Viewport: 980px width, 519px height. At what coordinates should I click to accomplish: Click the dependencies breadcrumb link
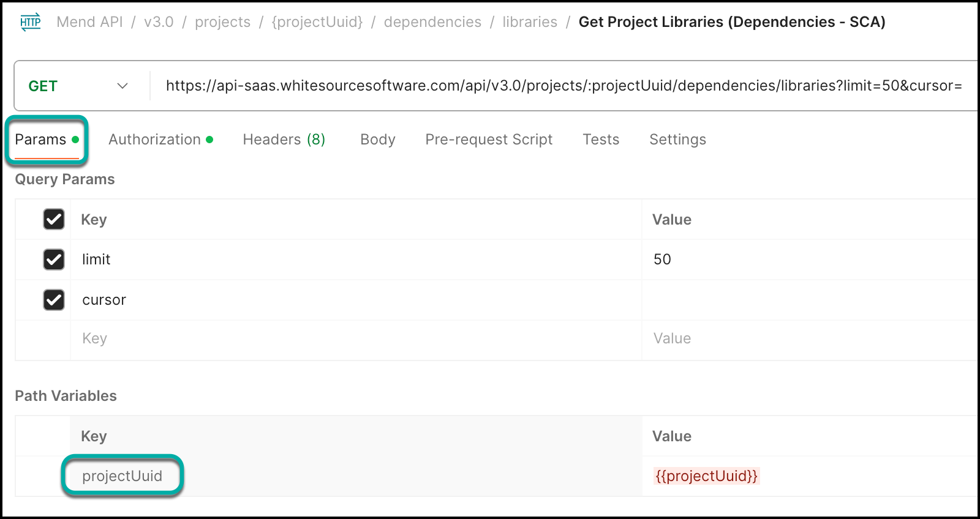click(x=432, y=22)
